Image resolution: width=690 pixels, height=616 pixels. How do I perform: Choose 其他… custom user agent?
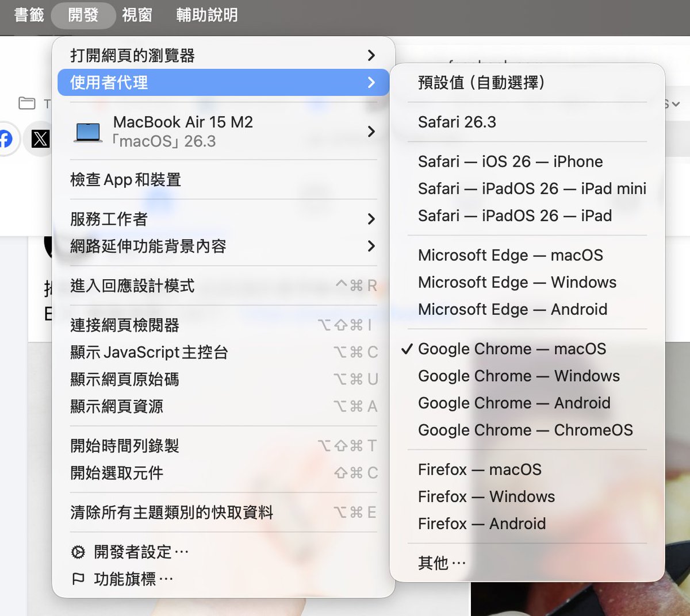coord(527,563)
